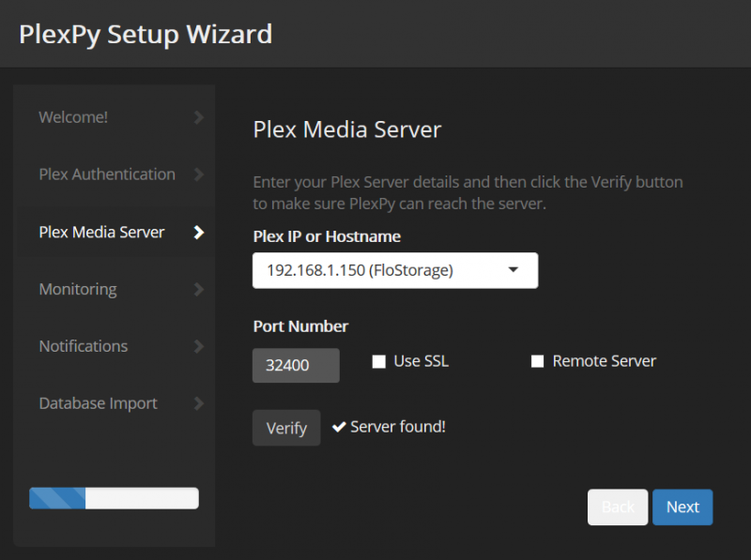Click the chevron icon next to Monitoring
The height and width of the screenshot is (560, 751).
(x=197, y=289)
